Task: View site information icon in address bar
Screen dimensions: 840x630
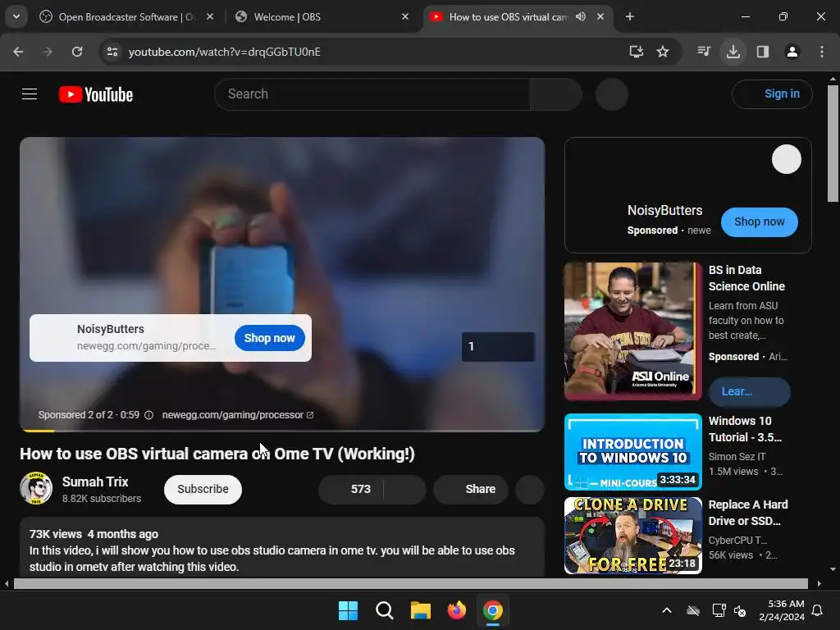Action: pos(112,52)
